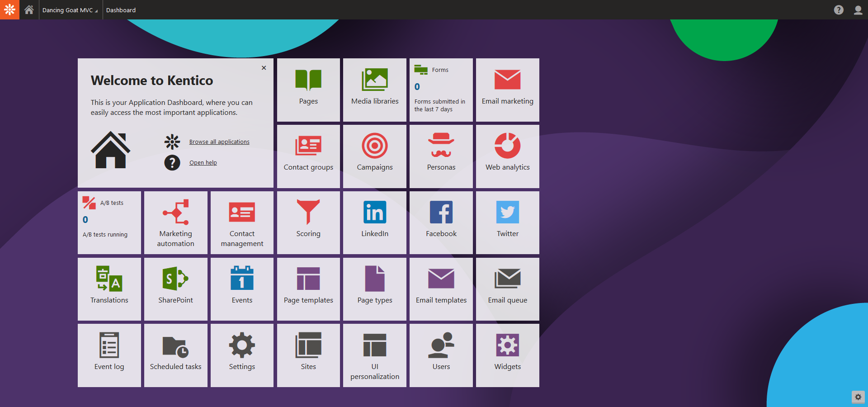This screenshot has height=407, width=868.
Task: Open the Campaigns application
Action: pyautogui.click(x=375, y=156)
